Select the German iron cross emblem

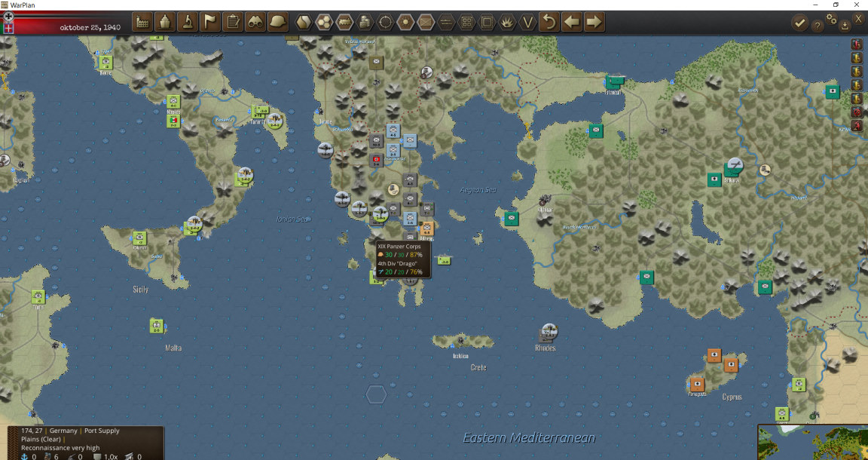8,17
